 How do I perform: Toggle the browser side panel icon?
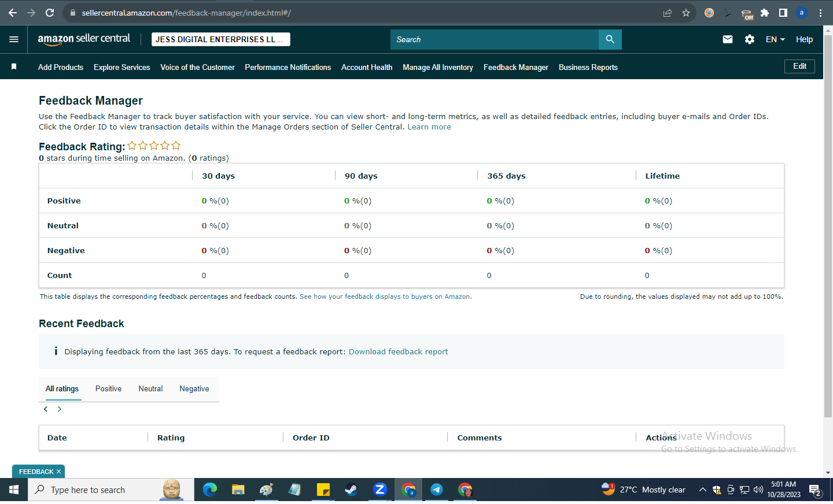[x=783, y=13]
